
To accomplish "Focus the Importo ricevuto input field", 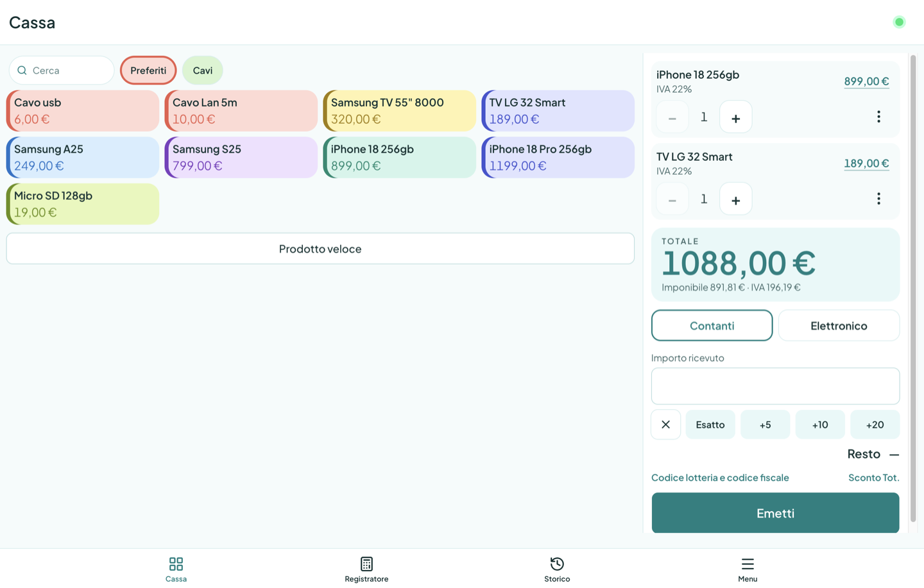I will (775, 386).
